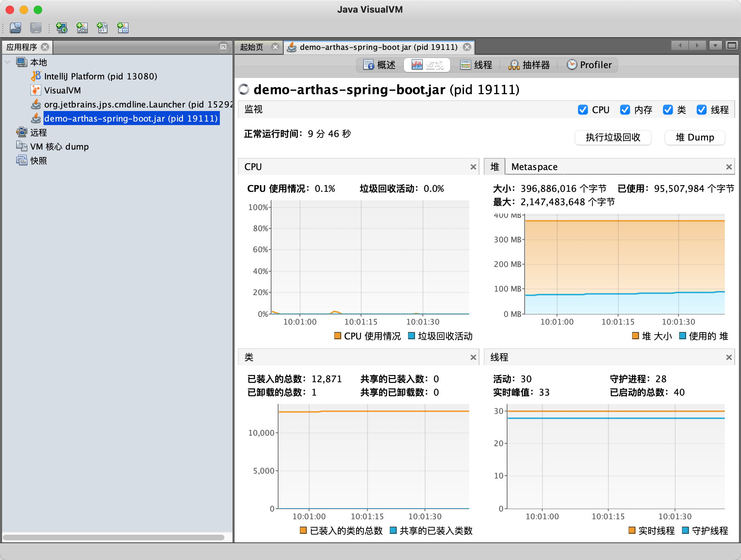This screenshot has width=741, height=560.
Task: Click Add VM Coredump toolbar icon
Action: click(x=102, y=28)
